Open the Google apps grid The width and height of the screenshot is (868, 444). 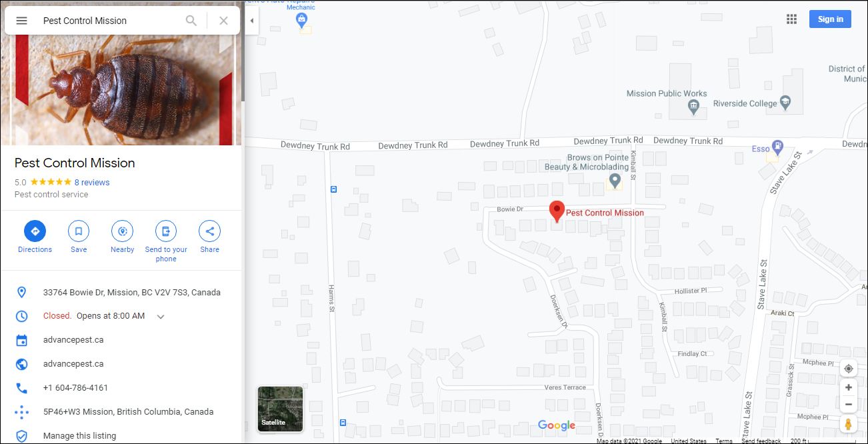click(x=791, y=19)
